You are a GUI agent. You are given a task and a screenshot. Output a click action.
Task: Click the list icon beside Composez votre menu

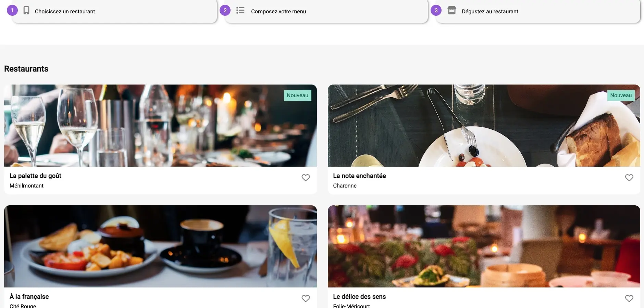click(x=240, y=11)
